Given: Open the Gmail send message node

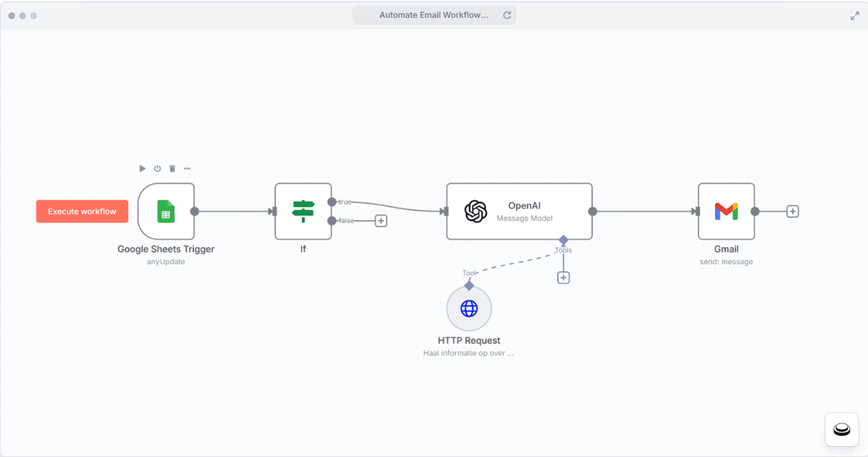Looking at the screenshot, I should 727,211.
